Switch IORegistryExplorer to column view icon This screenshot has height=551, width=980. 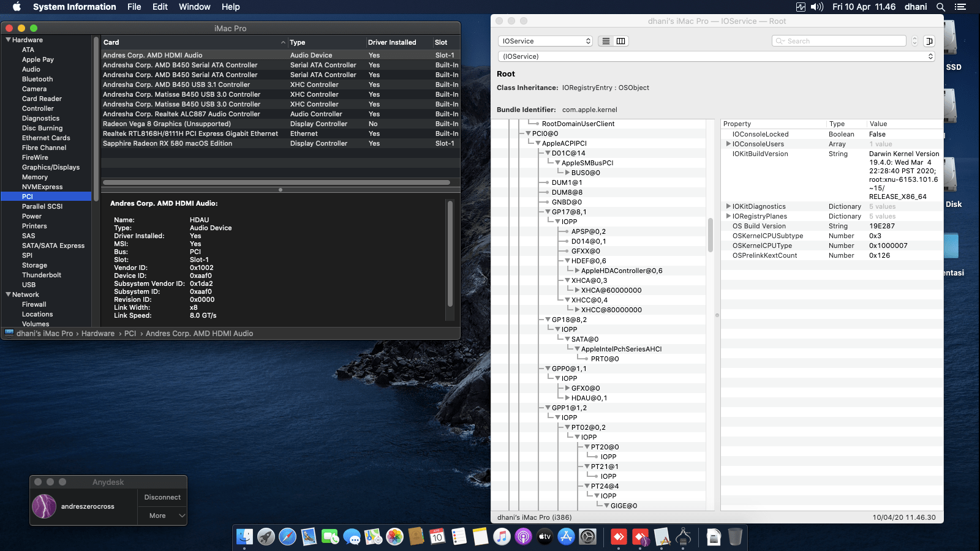pyautogui.click(x=620, y=41)
